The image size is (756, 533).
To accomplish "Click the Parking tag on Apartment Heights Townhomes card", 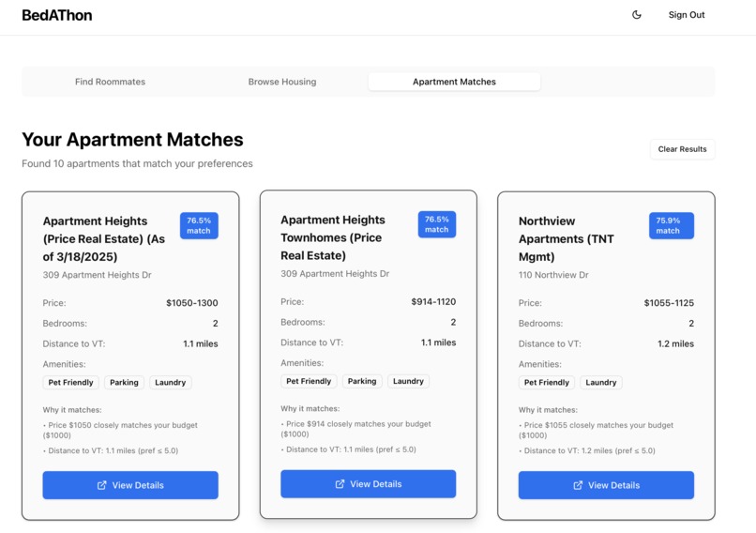I will 362,381.
